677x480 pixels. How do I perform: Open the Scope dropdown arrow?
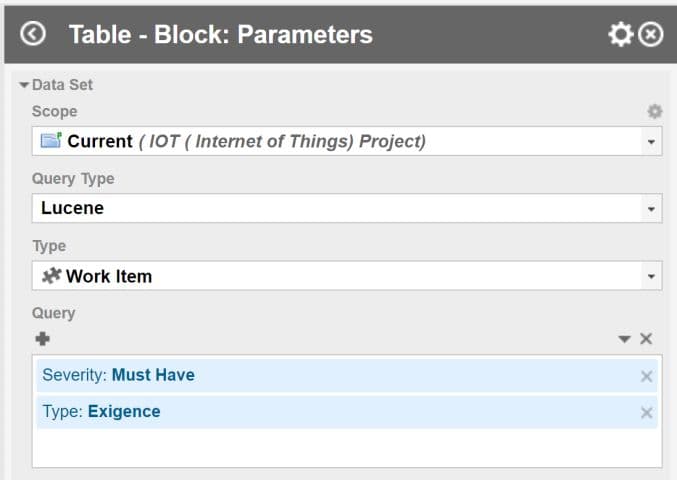[652, 142]
